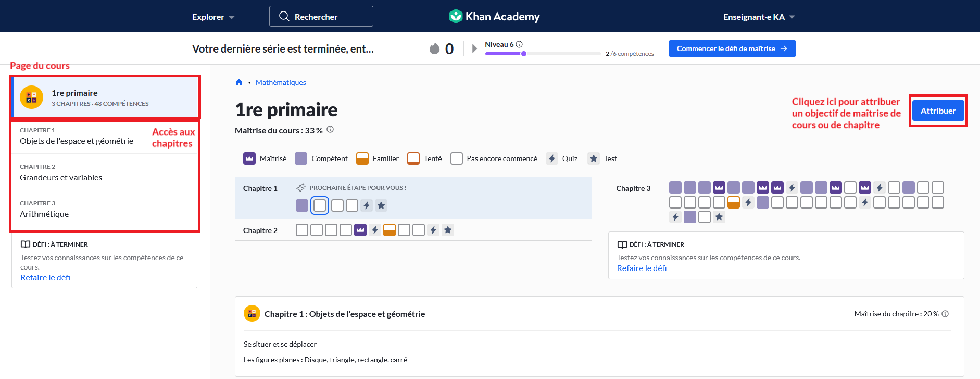980x379 pixels.
Task: Click the home breadcrumb icon
Action: tap(239, 82)
